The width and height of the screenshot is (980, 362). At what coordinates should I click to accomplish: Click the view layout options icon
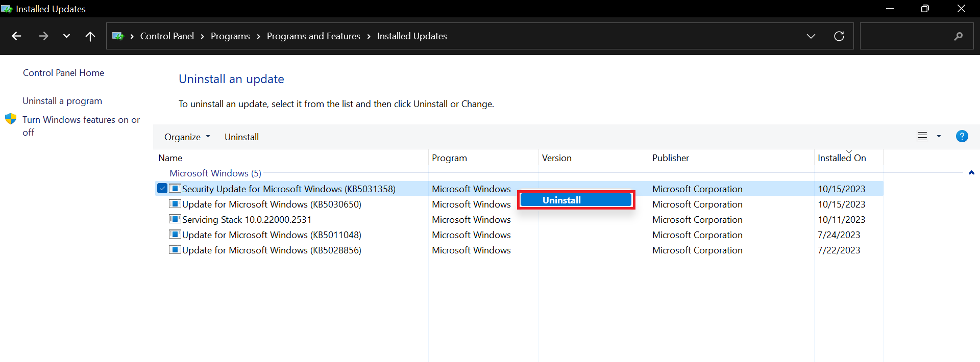tap(922, 137)
